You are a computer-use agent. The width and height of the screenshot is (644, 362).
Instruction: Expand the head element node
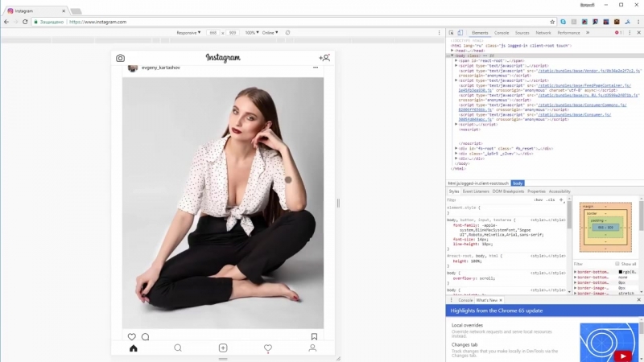pyautogui.click(x=452, y=51)
